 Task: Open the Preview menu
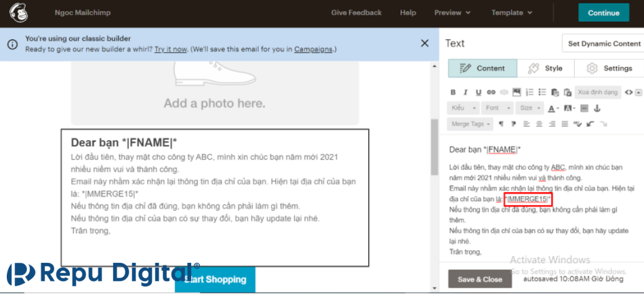[x=452, y=13]
